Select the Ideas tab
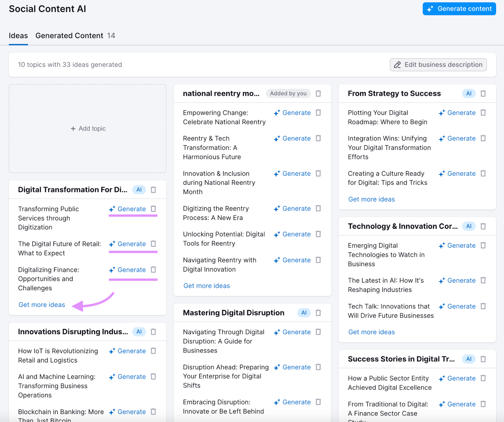 coord(18,36)
